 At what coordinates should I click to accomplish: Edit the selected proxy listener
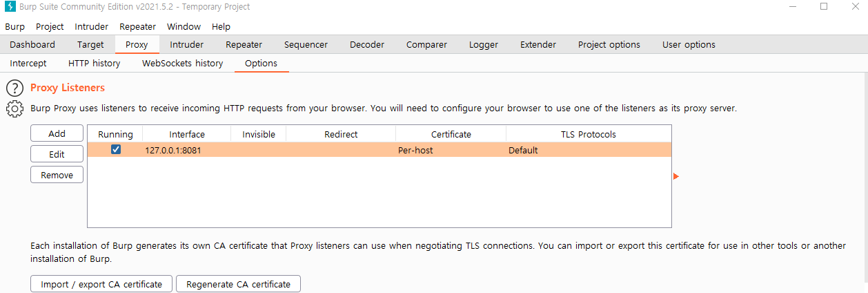click(57, 154)
